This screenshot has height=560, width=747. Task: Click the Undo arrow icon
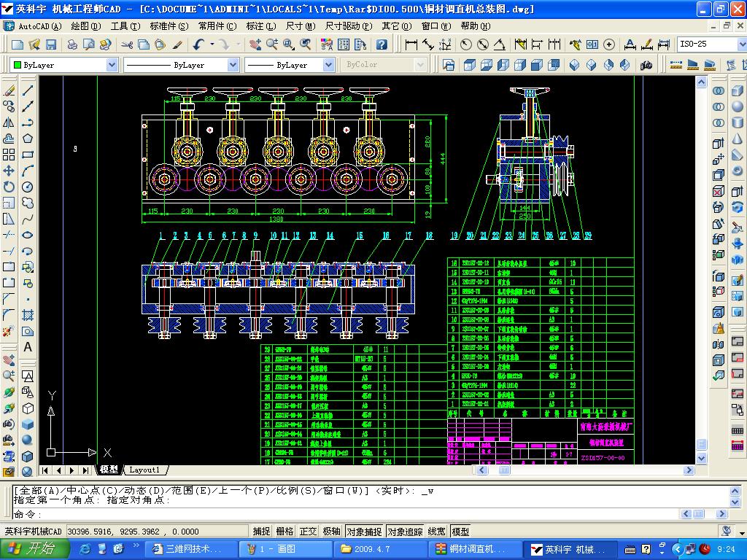[199, 44]
